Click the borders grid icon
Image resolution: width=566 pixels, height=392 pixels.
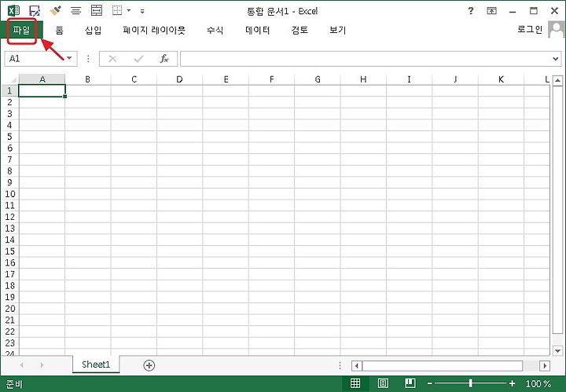click(x=117, y=10)
